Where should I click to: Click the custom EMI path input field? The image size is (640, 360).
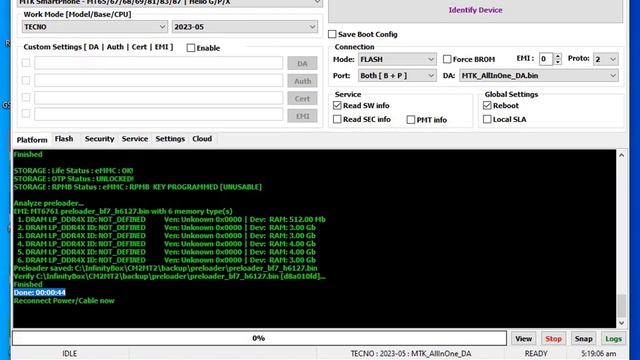tap(158, 114)
